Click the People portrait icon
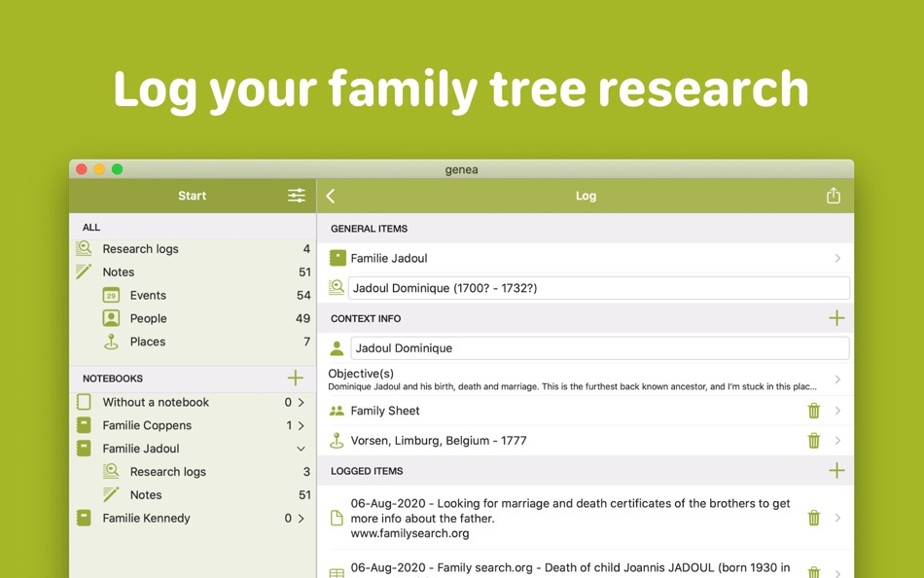The height and width of the screenshot is (578, 924). [112, 318]
